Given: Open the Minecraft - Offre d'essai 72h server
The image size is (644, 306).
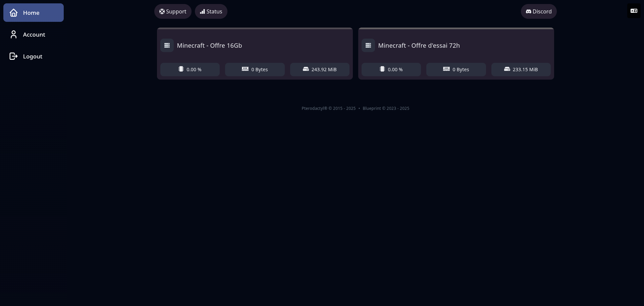Looking at the screenshot, I should pyautogui.click(x=456, y=54).
